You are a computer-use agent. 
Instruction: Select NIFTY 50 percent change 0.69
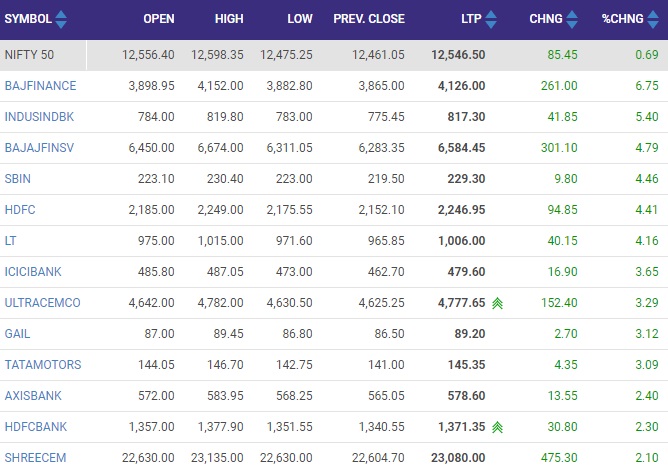coord(647,55)
